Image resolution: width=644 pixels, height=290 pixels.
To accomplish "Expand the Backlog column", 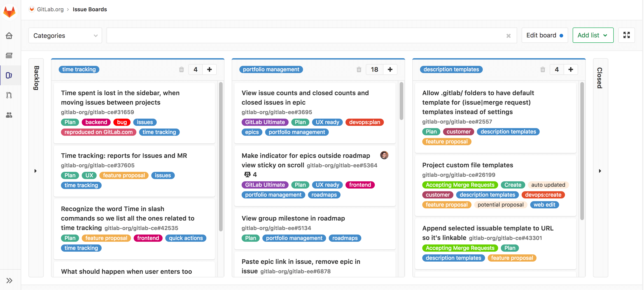I will [x=35, y=171].
